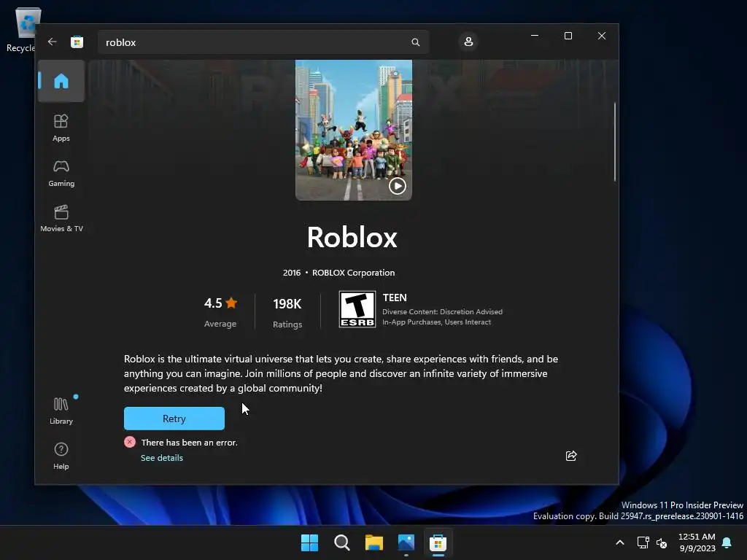Click the 2016 release year text
The height and width of the screenshot is (560, 747).
pos(292,273)
